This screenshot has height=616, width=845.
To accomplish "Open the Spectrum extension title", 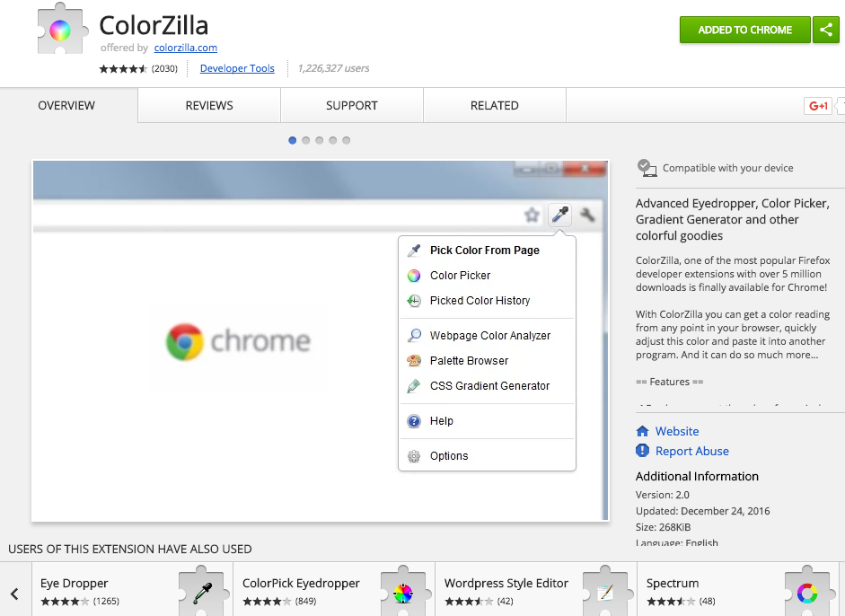I will pyautogui.click(x=673, y=583).
